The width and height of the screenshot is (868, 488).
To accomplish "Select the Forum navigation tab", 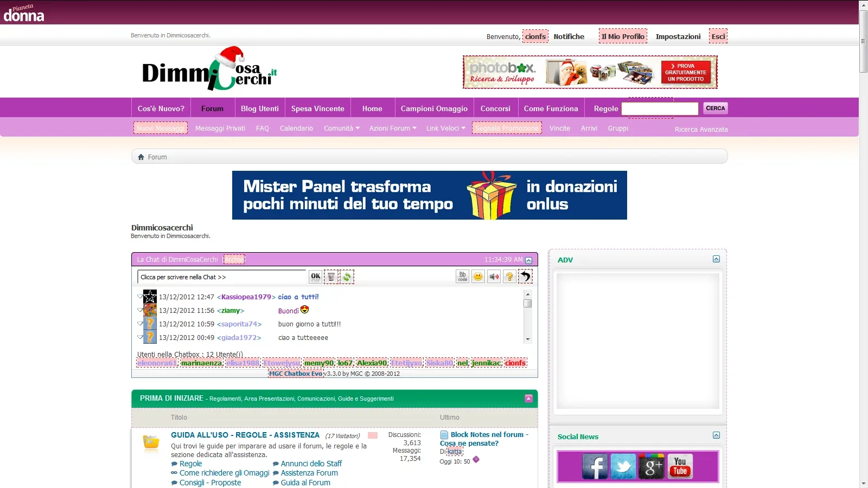I will (212, 108).
